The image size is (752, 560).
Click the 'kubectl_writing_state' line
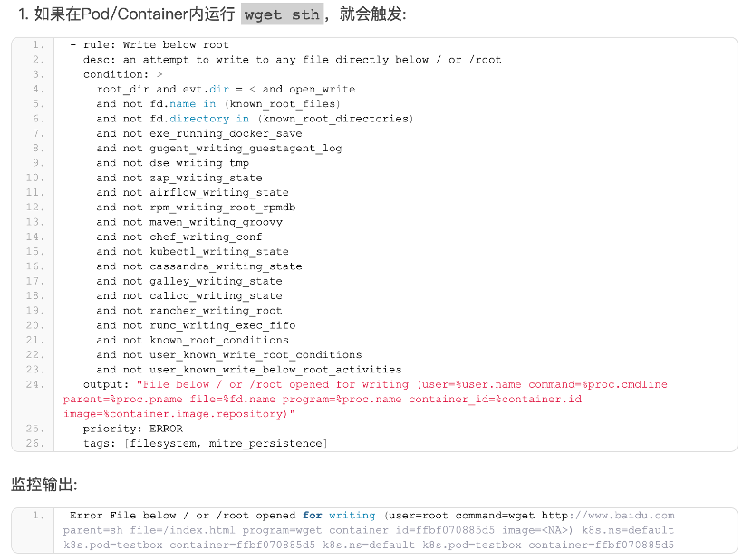pos(218,252)
